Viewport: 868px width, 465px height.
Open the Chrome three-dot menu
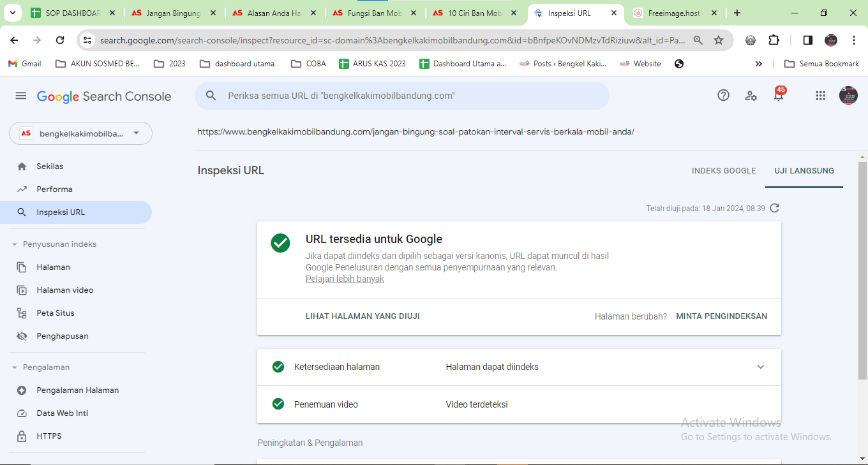pyautogui.click(x=854, y=40)
